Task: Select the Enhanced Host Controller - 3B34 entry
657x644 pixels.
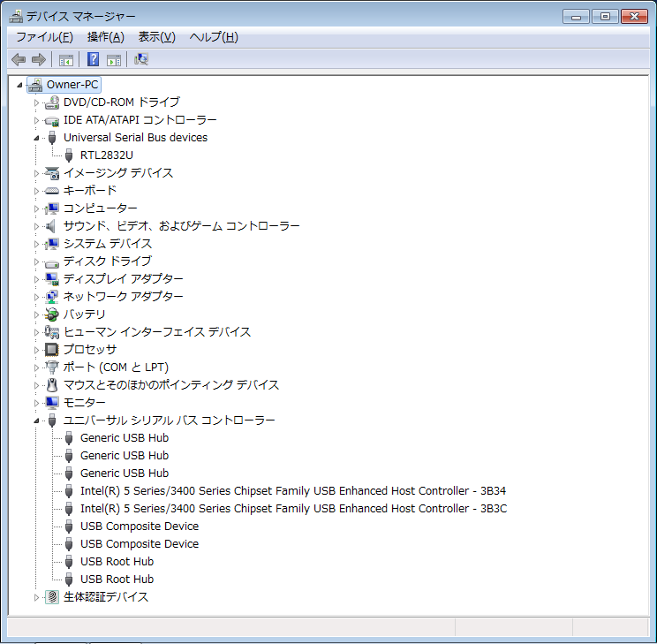Action: pyautogui.click(x=293, y=491)
